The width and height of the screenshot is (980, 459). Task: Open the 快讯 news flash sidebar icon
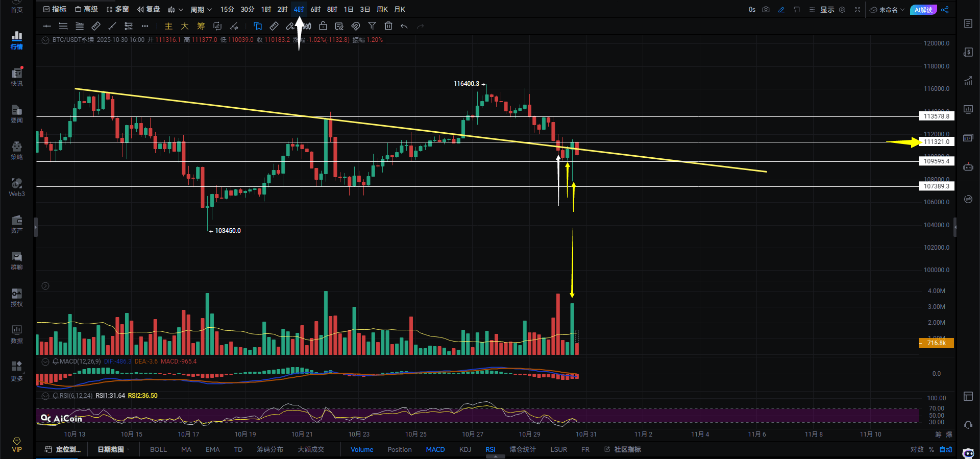17,77
